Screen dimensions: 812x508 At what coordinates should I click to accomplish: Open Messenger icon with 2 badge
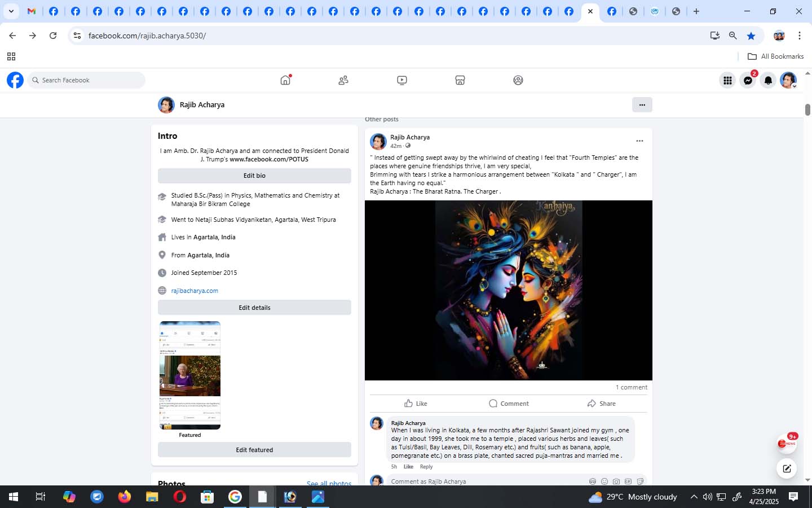click(x=748, y=80)
